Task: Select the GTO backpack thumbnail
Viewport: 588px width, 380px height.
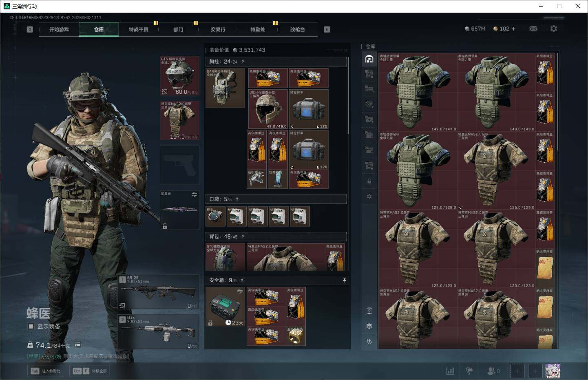Action: coord(225,257)
